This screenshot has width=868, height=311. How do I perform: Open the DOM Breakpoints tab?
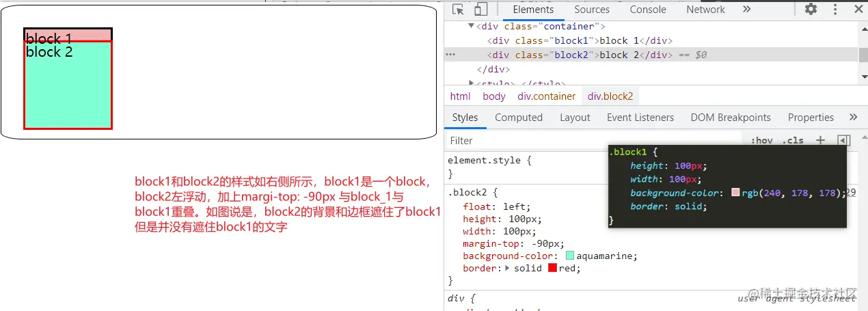pos(731,118)
